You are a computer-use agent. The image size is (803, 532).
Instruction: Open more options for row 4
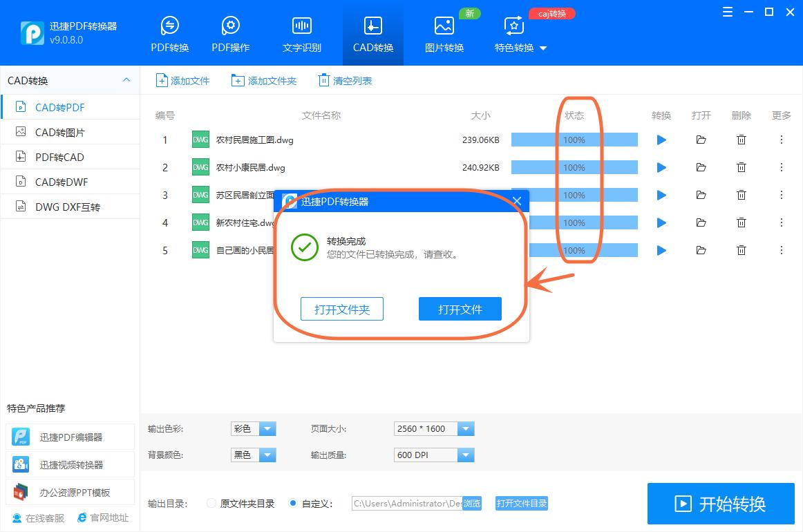pyautogui.click(x=782, y=222)
